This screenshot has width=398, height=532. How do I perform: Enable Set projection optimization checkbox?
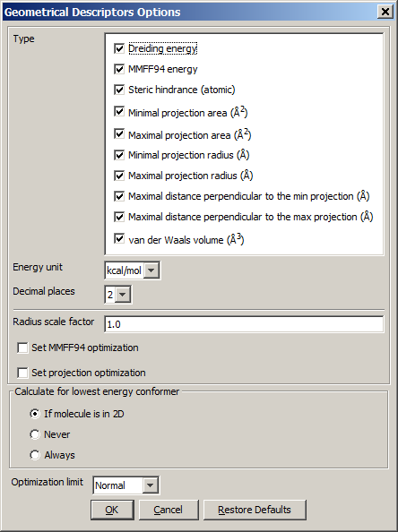(x=22, y=373)
